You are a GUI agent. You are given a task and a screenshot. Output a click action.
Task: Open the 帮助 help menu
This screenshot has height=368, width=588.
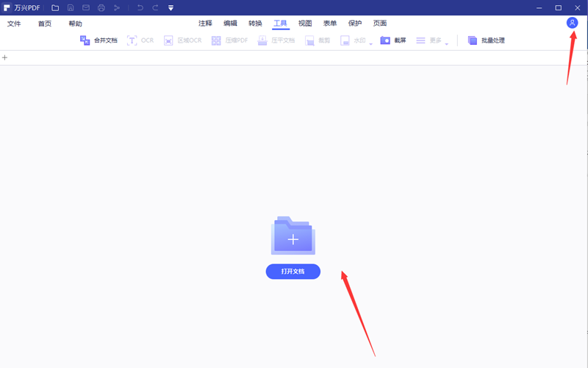point(75,24)
